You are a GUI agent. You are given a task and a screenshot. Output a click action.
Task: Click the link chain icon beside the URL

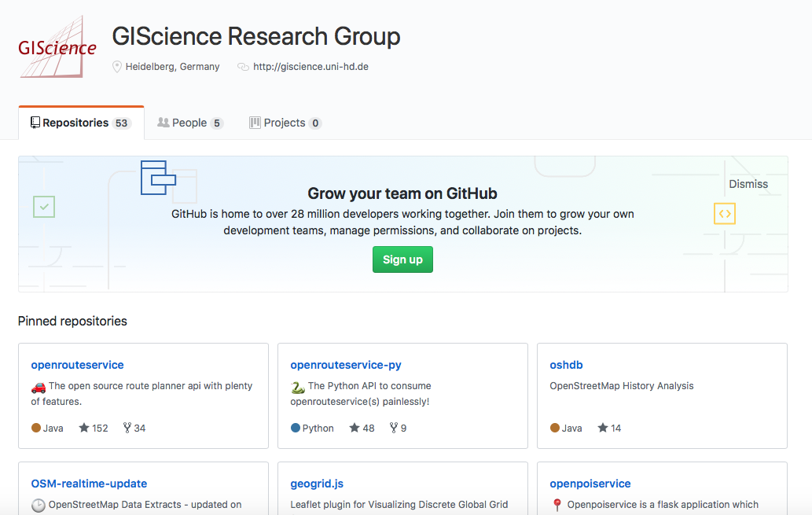243,67
